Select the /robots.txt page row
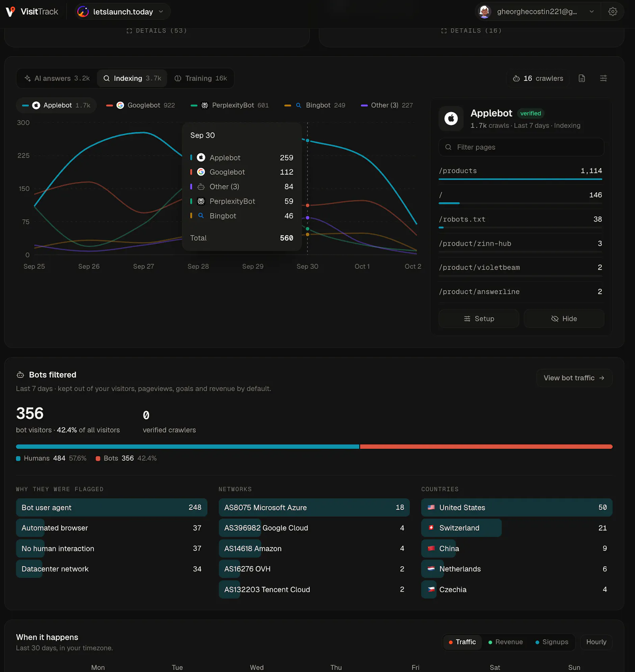Screen dimensions: 635x672 [520, 220]
